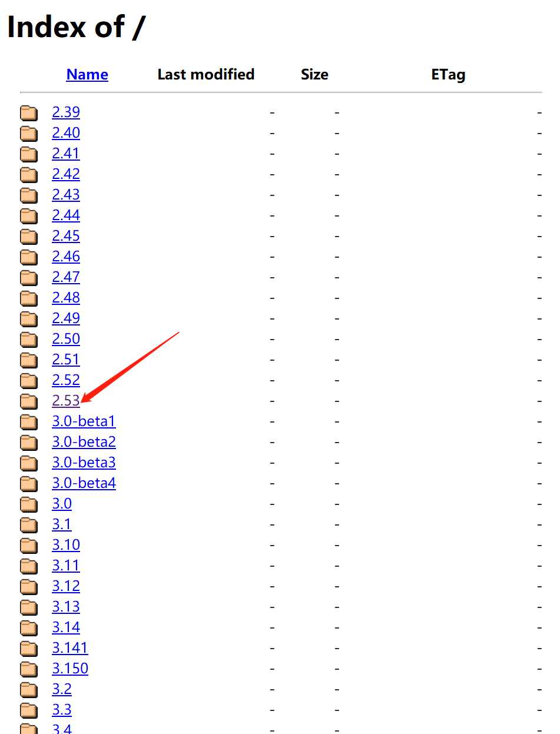The image size is (560, 734).
Task: Select the folder icon for 2.53
Action: coord(29,401)
